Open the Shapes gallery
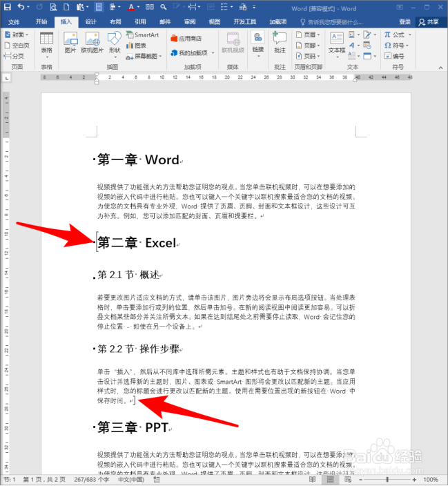Image resolution: width=448 pixels, height=486 pixels. [114, 45]
